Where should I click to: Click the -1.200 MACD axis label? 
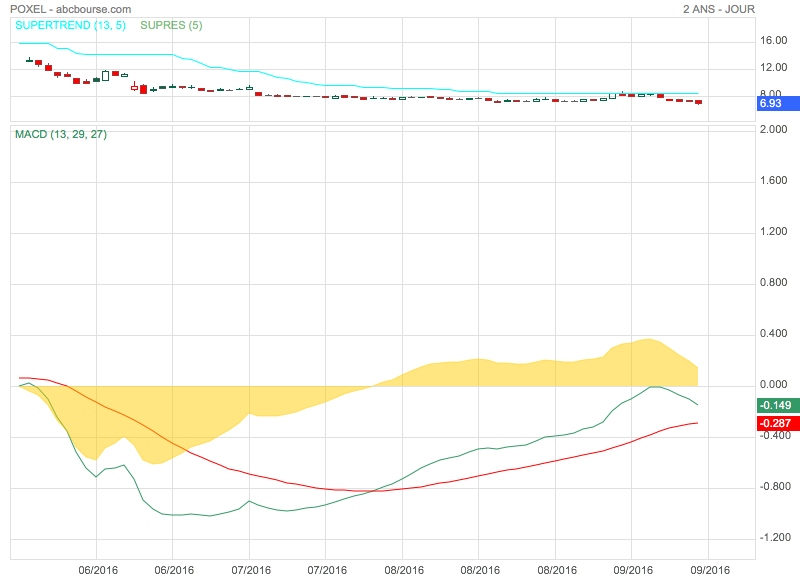(775, 538)
